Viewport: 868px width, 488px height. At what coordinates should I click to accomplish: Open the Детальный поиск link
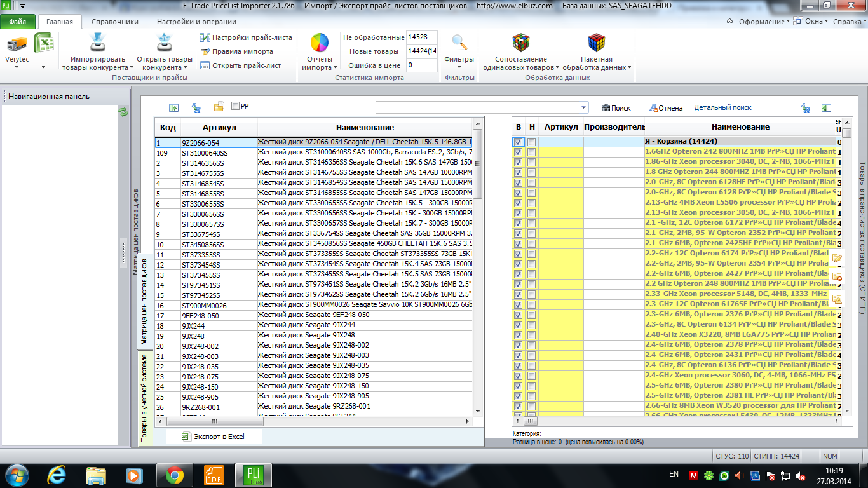coord(723,108)
